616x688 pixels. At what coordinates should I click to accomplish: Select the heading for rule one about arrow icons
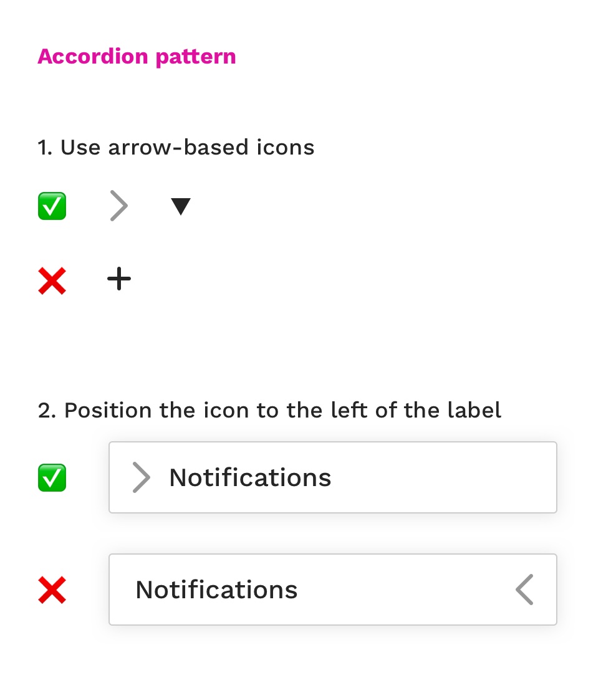coord(176,147)
